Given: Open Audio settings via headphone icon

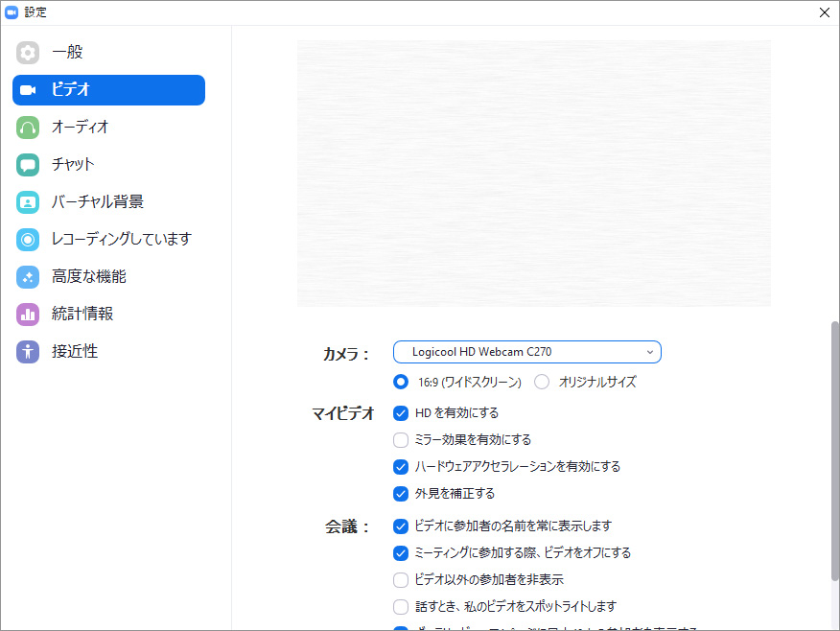Looking at the screenshot, I should click(28, 128).
